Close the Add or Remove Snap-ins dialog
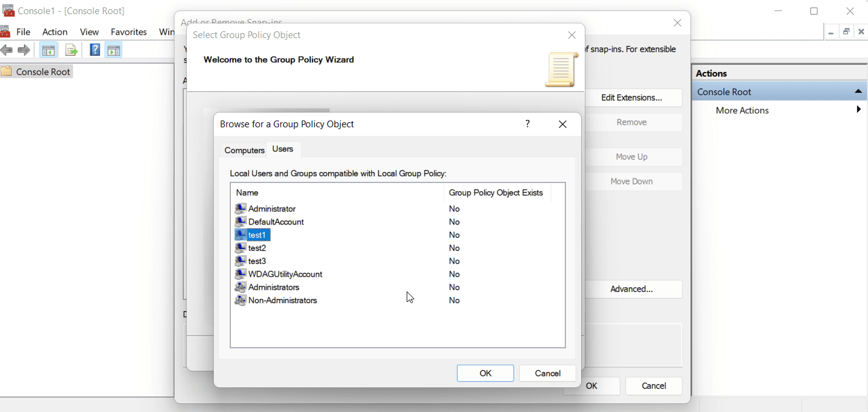The image size is (868, 412). click(678, 23)
